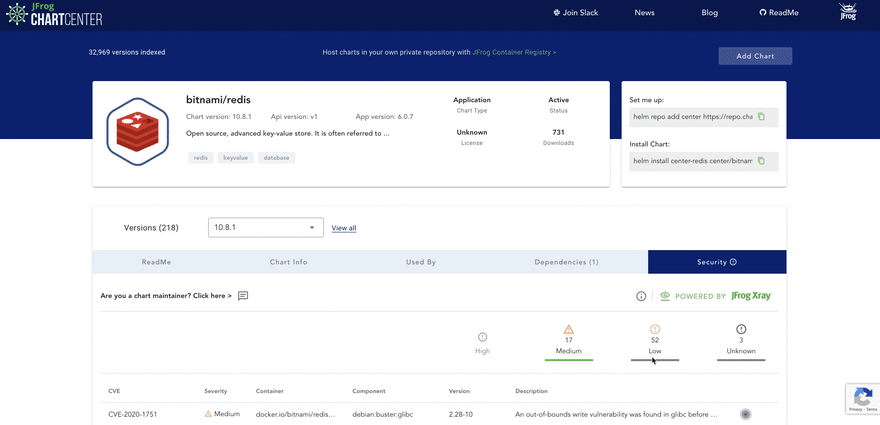Toggle the Medium severity filter

tap(569, 342)
